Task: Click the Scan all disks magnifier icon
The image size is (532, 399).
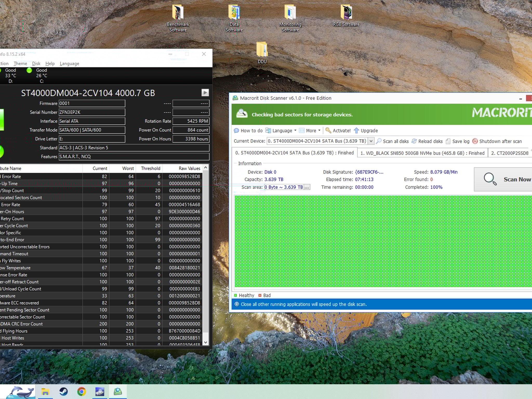Action: [x=378, y=141]
